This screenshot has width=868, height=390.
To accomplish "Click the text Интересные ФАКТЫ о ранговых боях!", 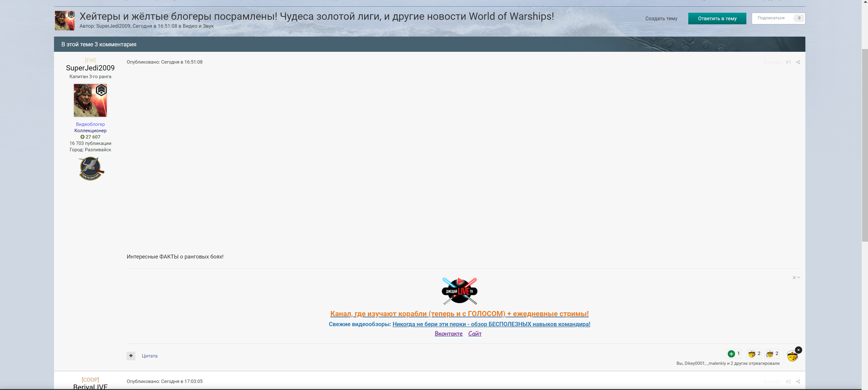I will [175, 257].
